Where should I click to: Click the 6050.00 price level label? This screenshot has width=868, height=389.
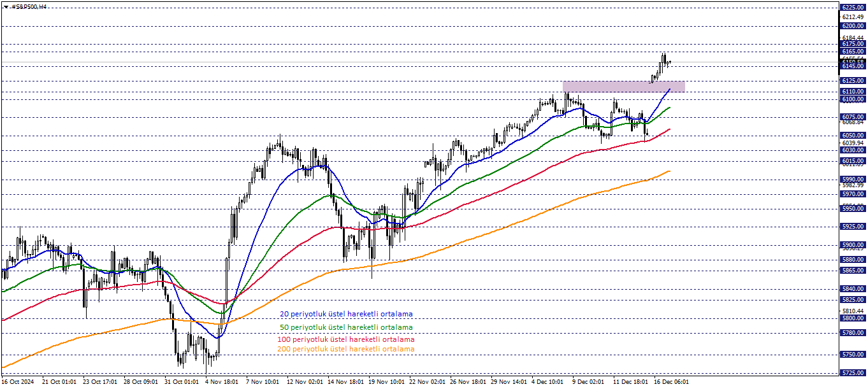[853, 136]
